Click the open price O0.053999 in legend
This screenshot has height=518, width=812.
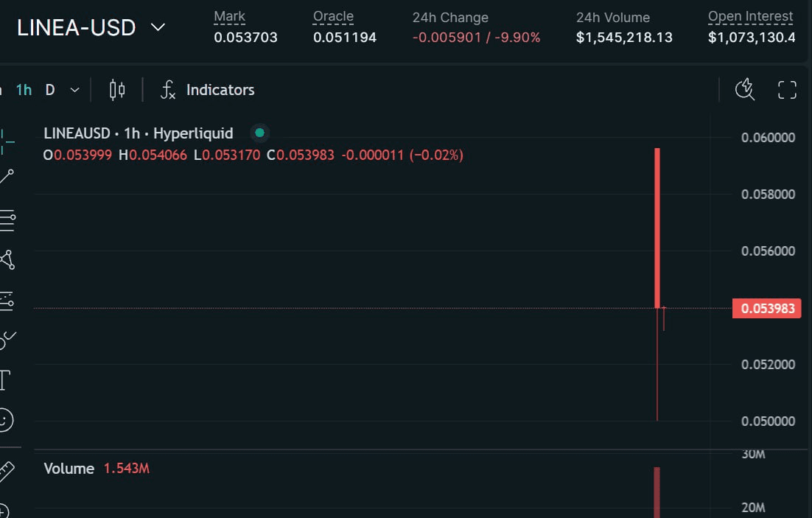(77, 155)
